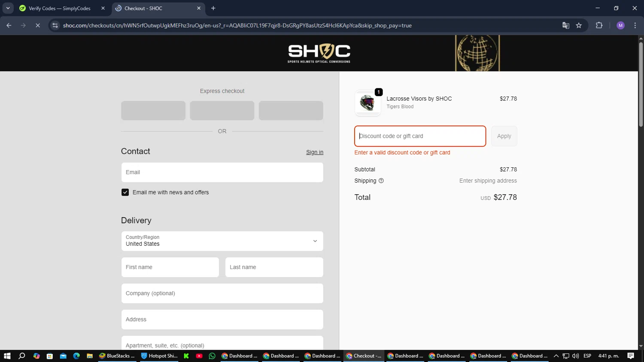The image size is (644, 362).
Task: Click the SHOC logo in header
Action: point(319,53)
